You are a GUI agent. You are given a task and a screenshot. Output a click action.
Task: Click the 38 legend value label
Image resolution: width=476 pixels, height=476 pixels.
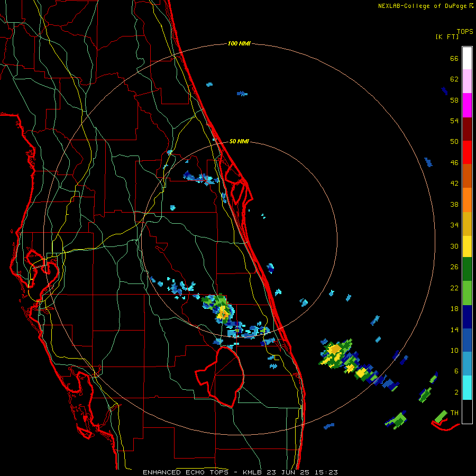click(454, 204)
